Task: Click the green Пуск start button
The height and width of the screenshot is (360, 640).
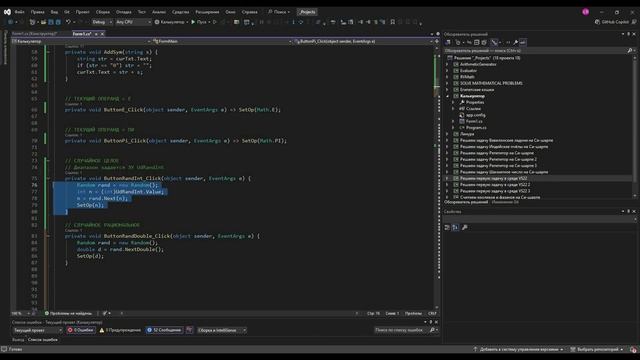Action: tap(199, 22)
